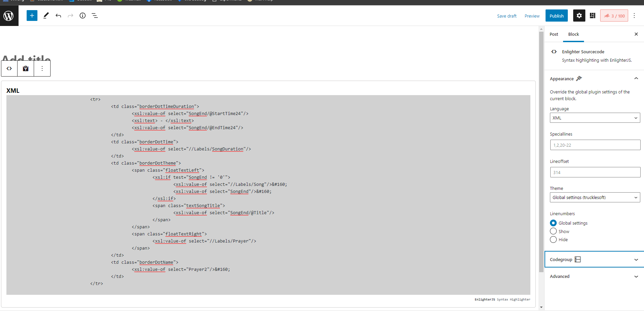Open document details information
This screenshot has width=644, height=313.
tap(82, 16)
